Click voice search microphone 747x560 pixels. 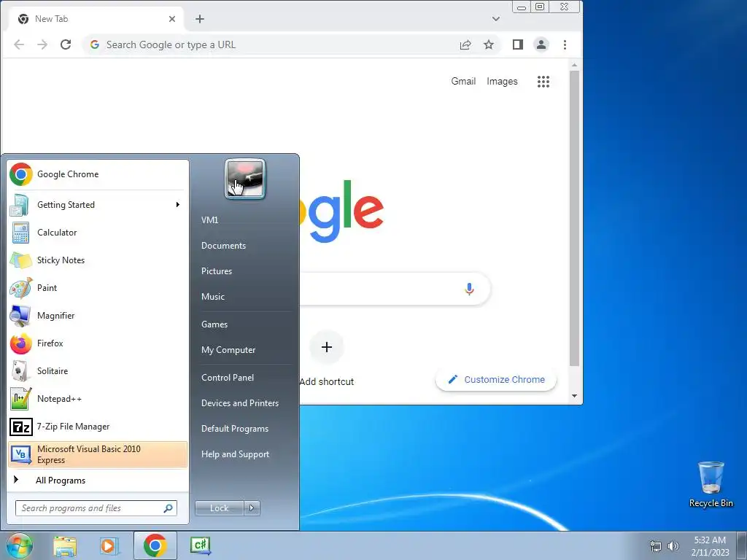pyautogui.click(x=469, y=289)
